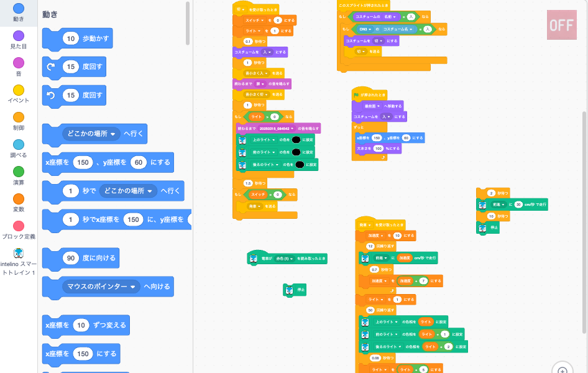Select the 動き (Motion) category circle
Viewport: 588px width, 373px height.
[19, 9]
